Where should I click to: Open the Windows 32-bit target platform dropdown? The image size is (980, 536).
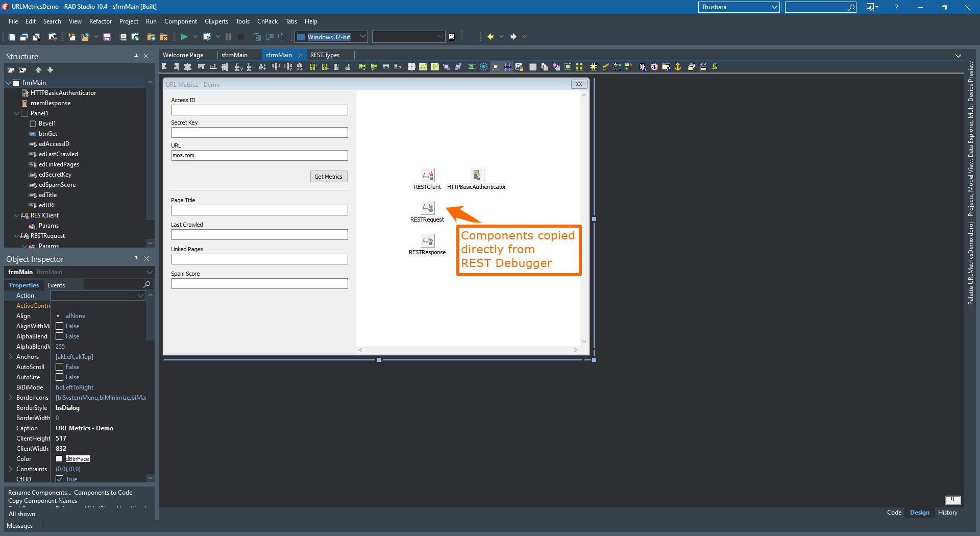[361, 36]
